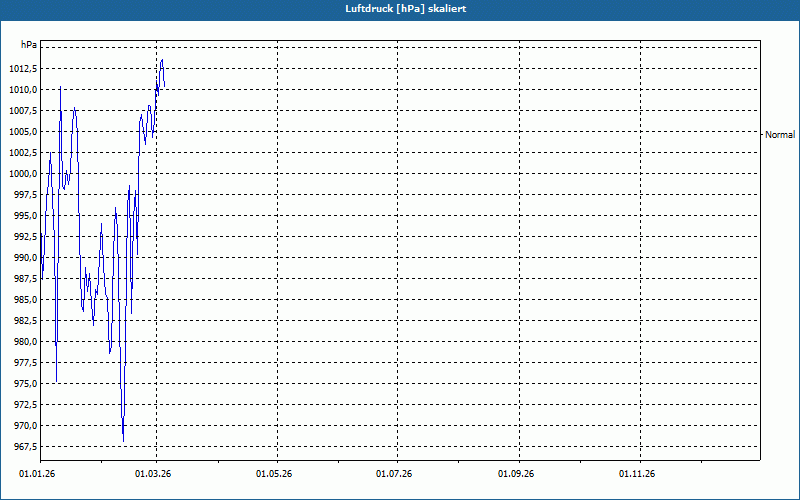Select the 1002,5 axis value
The height and width of the screenshot is (500, 800).
[x=23, y=153]
